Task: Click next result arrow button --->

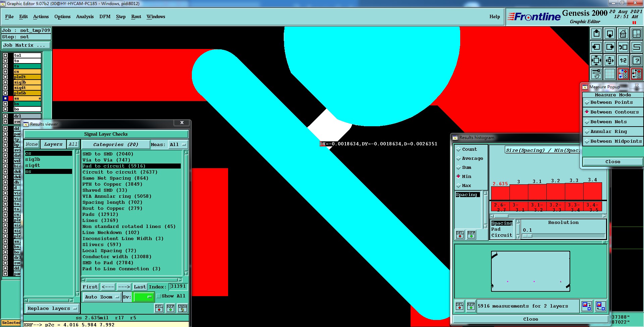Action: [124, 287]
